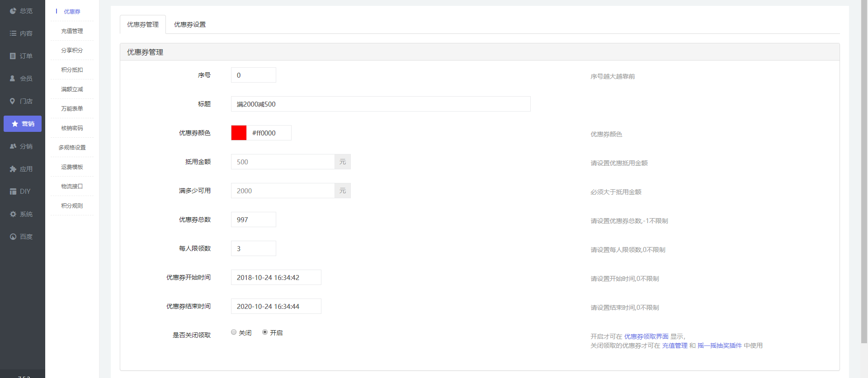
Task: Open 物流接口 submenu item
Action: tap(72, 186)
